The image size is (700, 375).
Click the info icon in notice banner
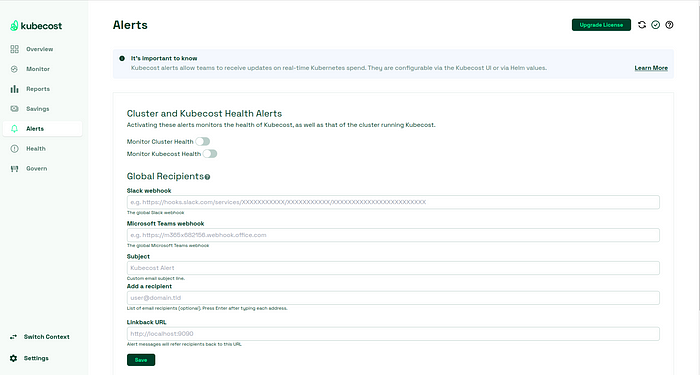pyautogui.click(x=122, y=58)
